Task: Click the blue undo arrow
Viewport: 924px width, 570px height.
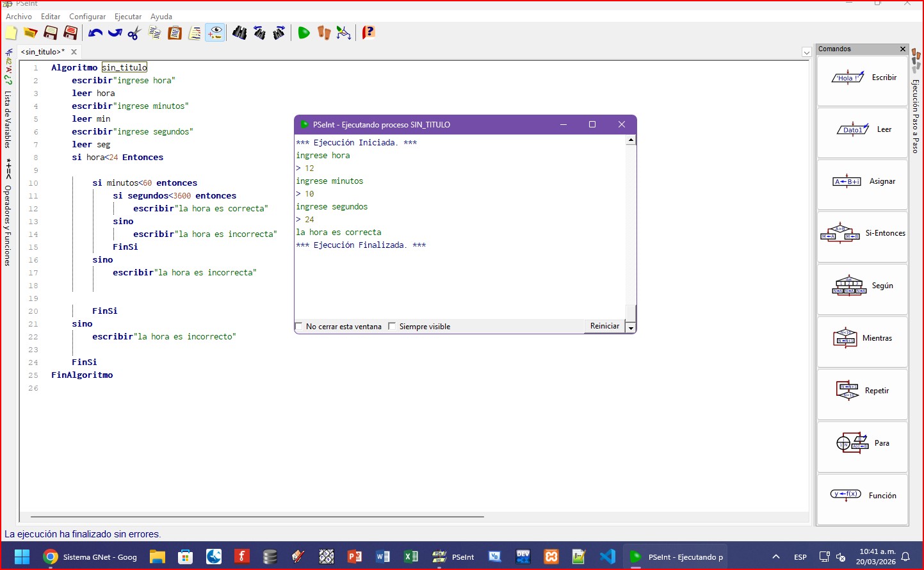Action: (95, 33)
